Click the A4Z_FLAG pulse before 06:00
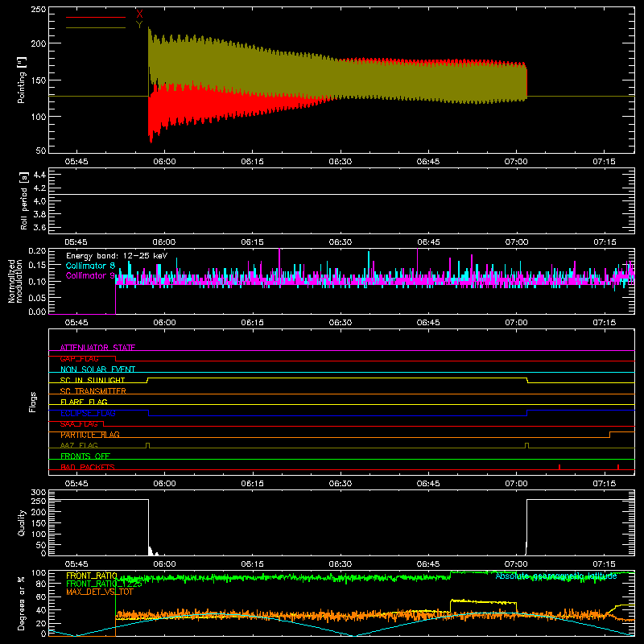Screen dimensions: 644x644 pos(148,445)
